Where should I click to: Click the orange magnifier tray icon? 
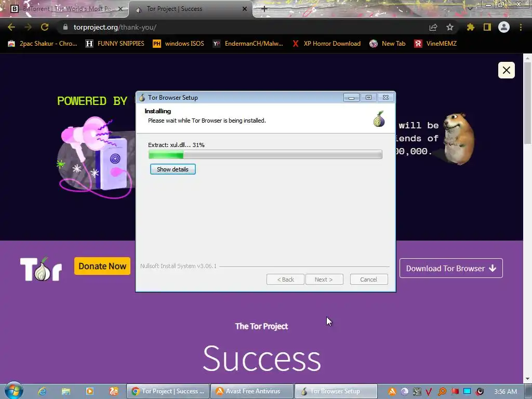pyautogui.click(x=442, y=392)
